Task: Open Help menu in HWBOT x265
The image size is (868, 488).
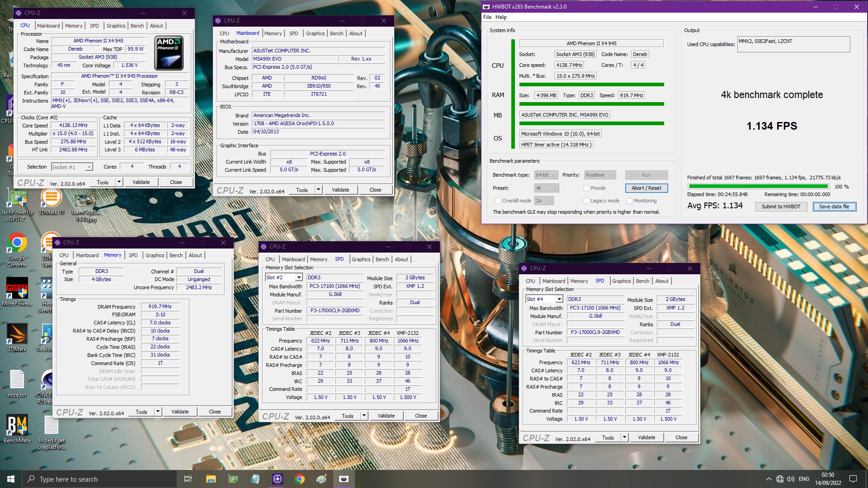Action: [x=501, y=17]
